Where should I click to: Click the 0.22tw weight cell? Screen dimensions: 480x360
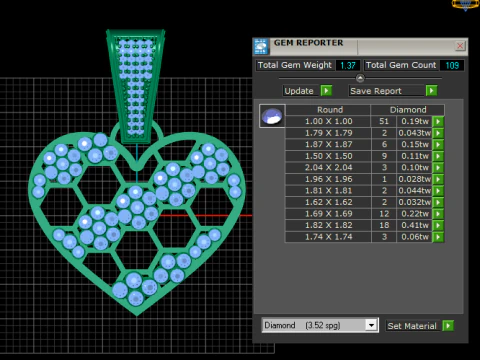click(x=414, y=214)
